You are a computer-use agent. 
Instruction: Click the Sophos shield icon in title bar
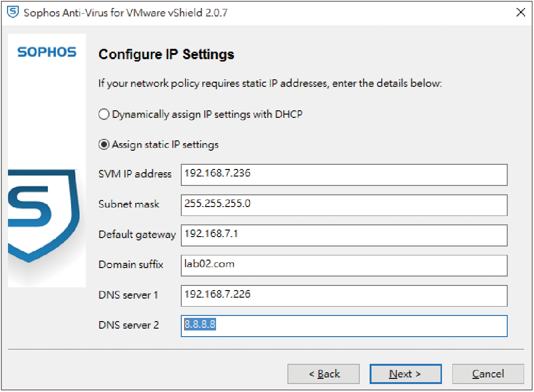coord(13,12)
